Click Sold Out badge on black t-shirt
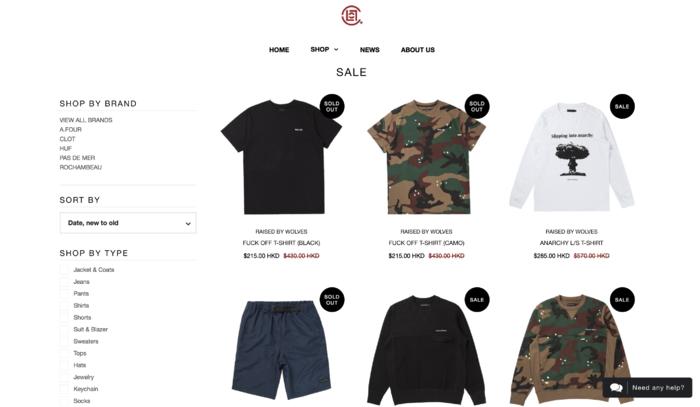Screen dimensions: 700x407 point(332,106)
